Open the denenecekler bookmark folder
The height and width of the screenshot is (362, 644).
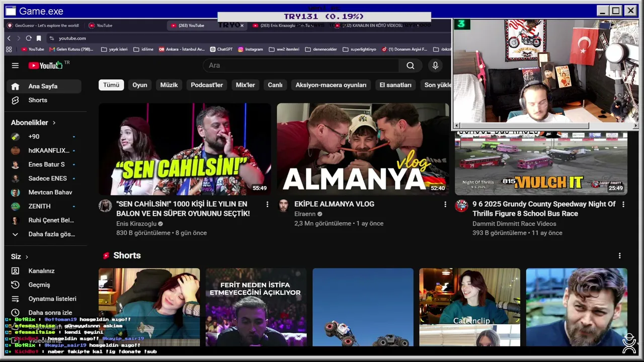321,49
